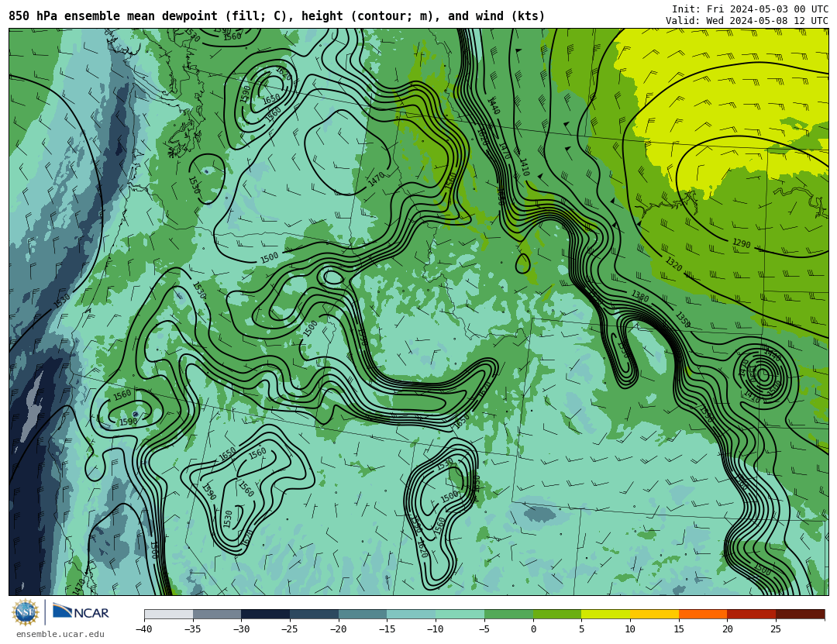Screen dimensions: 837x644
Task: Click the NCAR logo
Action: tap(81, 611)
